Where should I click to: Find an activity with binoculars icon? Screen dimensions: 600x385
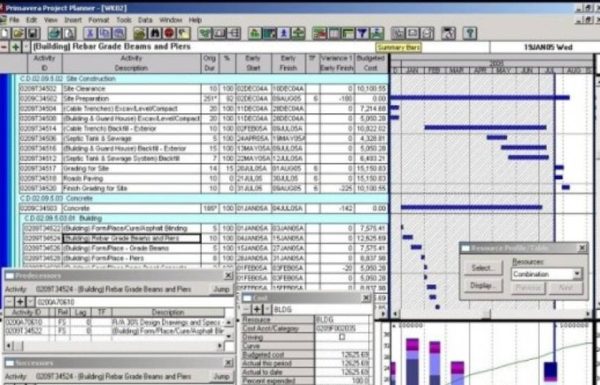pyautogui.click(x=155, y=33)
